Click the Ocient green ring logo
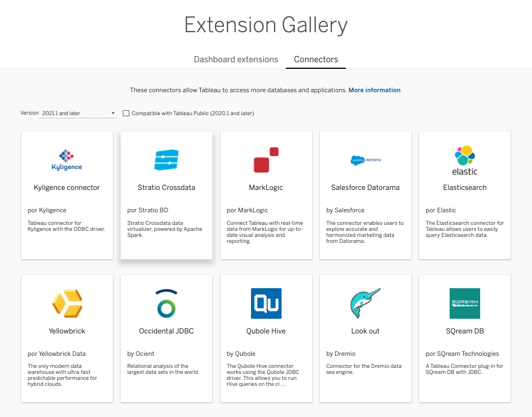 [x=166, y=303]
